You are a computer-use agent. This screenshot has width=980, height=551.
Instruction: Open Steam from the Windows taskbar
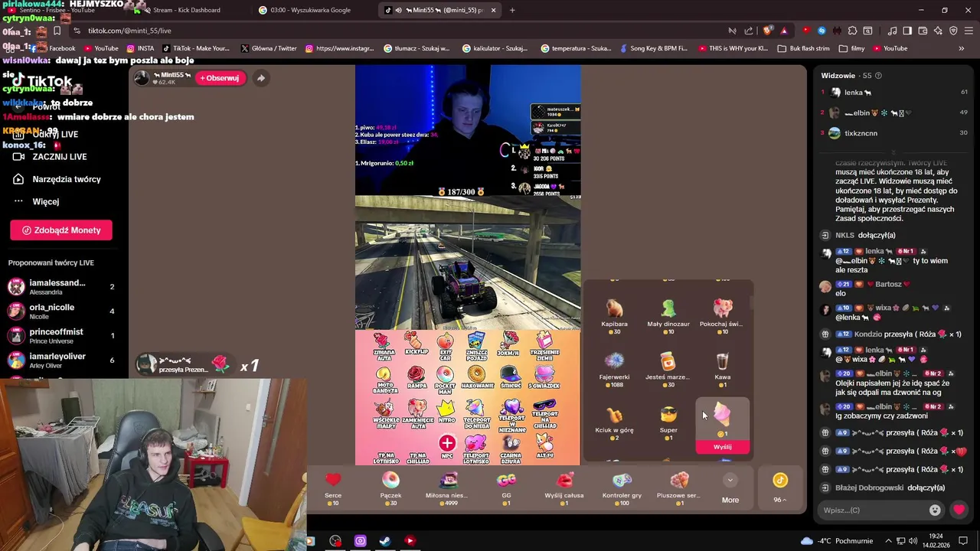point(384,541)
